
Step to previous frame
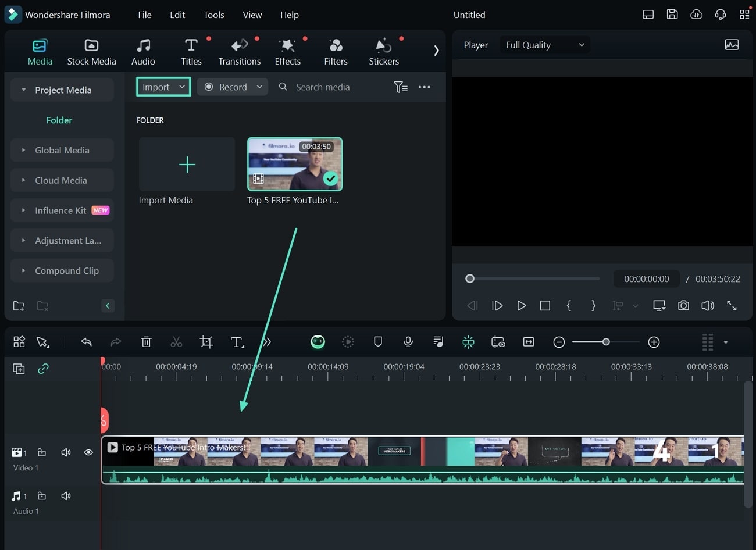473,306
